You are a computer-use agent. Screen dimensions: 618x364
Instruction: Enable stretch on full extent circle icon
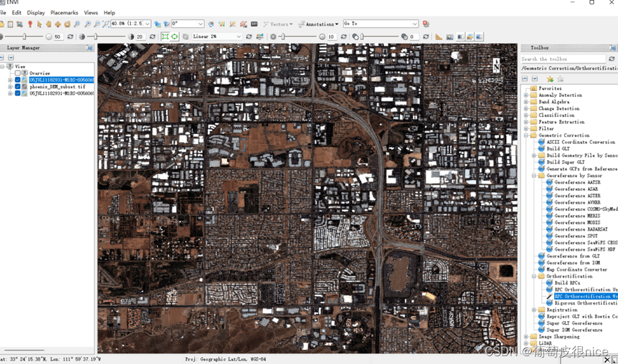coord(175,37)
